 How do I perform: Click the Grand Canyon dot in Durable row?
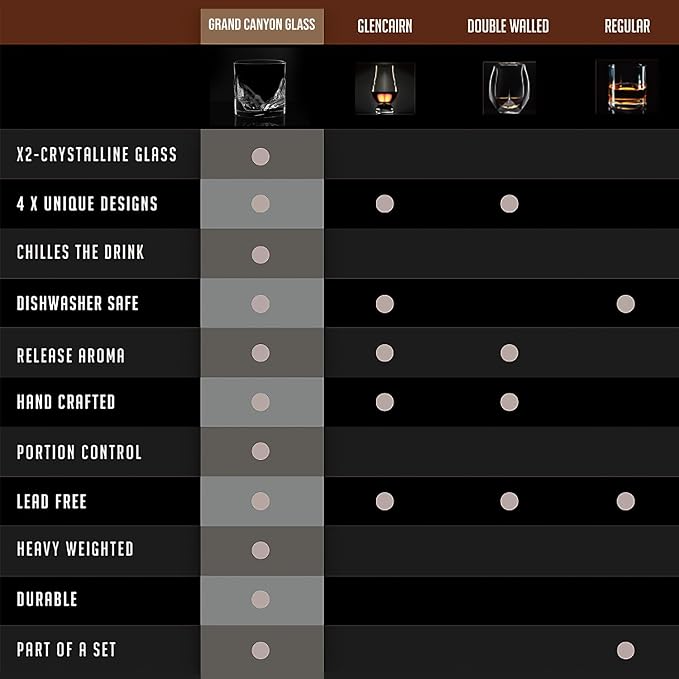point(261,599)
